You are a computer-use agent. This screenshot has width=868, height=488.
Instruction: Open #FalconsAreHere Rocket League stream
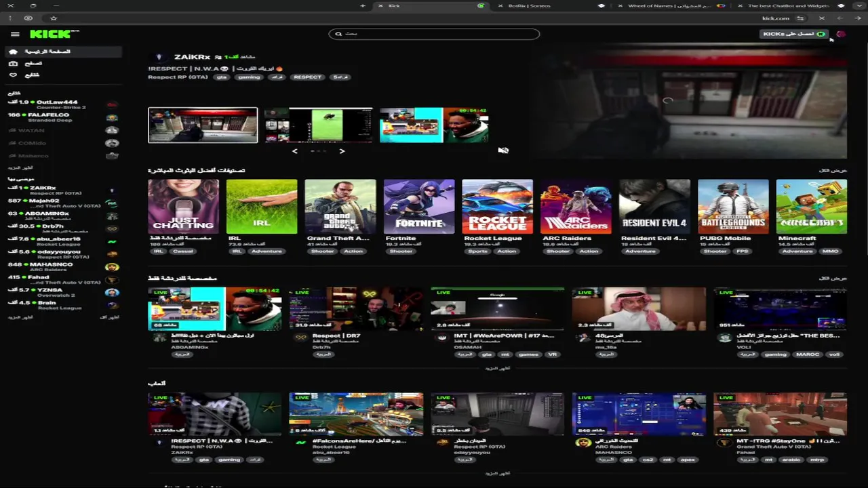[356, 414]
